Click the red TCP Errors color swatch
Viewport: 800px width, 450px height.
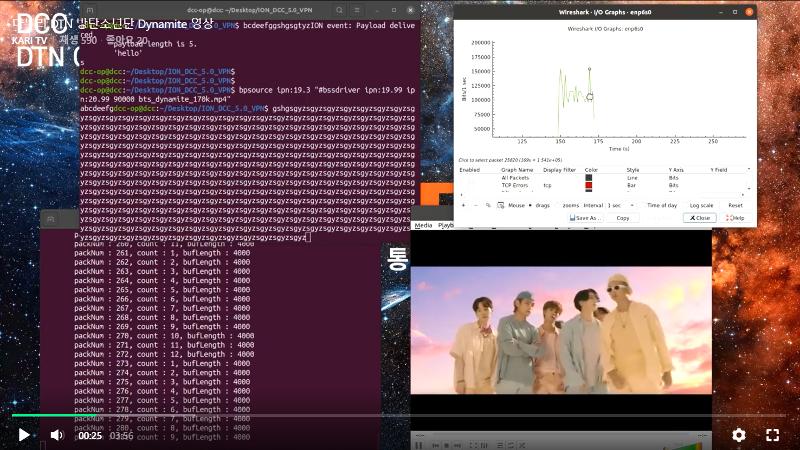(589, 185)
